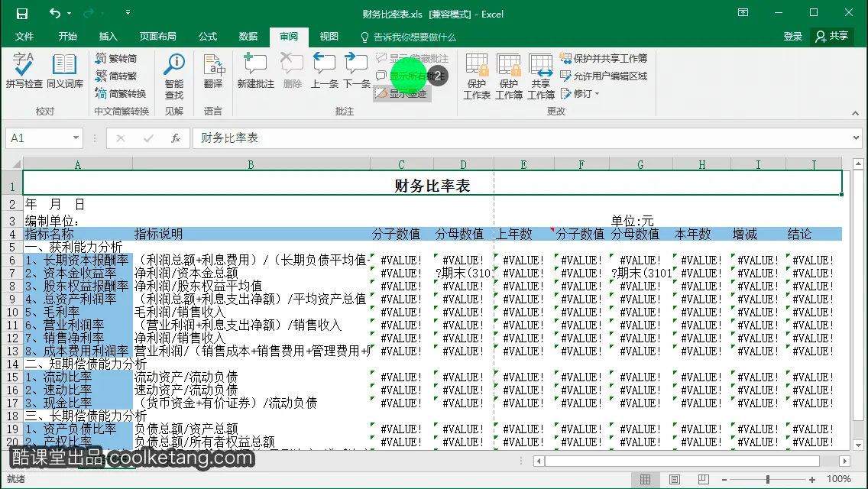The width and height of the screenshot is (868, 489).
Task: Toggle 显示/隐藏批注 for the comment
Action: pyautogui.click(x=413, y=58)
